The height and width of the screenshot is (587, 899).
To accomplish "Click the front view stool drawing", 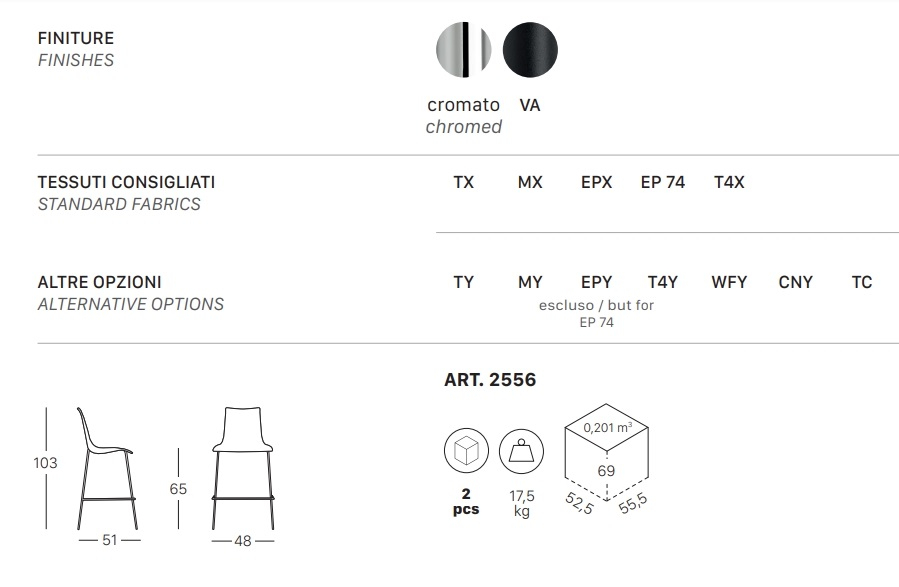I will (x=243, y=466).
